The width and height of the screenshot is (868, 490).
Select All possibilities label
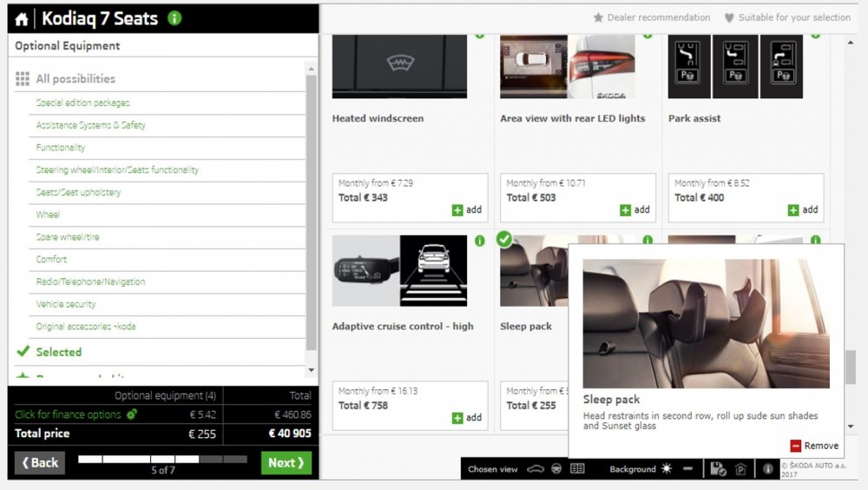click(76, 79)
